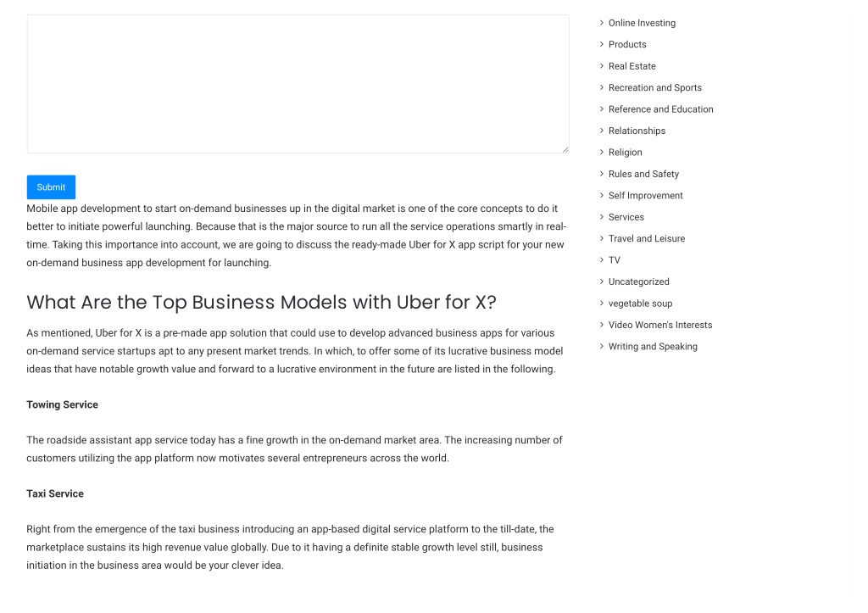Visit the Relationships category link
This screenshot has height=613, width=868.
(637, 131)
